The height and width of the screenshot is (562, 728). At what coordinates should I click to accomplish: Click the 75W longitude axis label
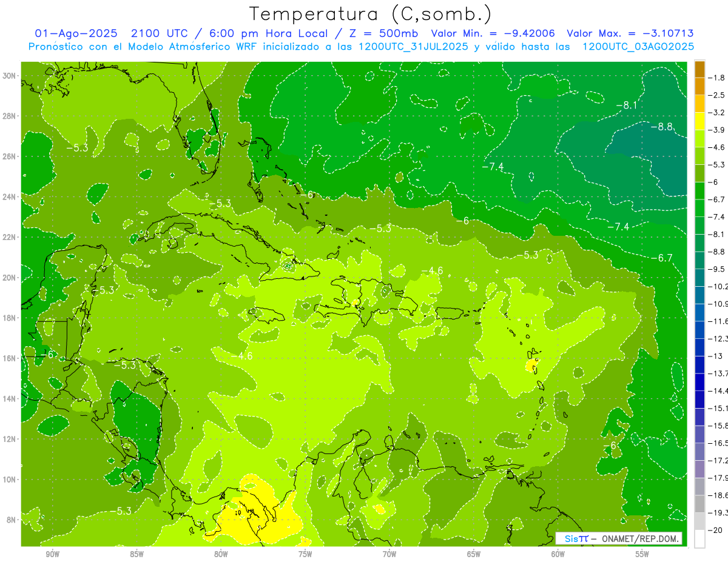305,554
